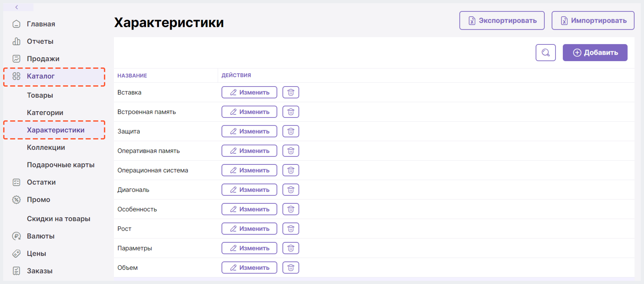Click ДЕЙСТВИЯ column header
This screenshot has width=644, height=284.
pyautogui.click(x=236, y=75)
